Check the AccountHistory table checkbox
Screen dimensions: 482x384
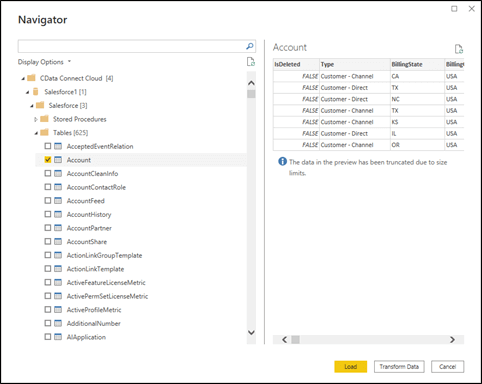48,214
